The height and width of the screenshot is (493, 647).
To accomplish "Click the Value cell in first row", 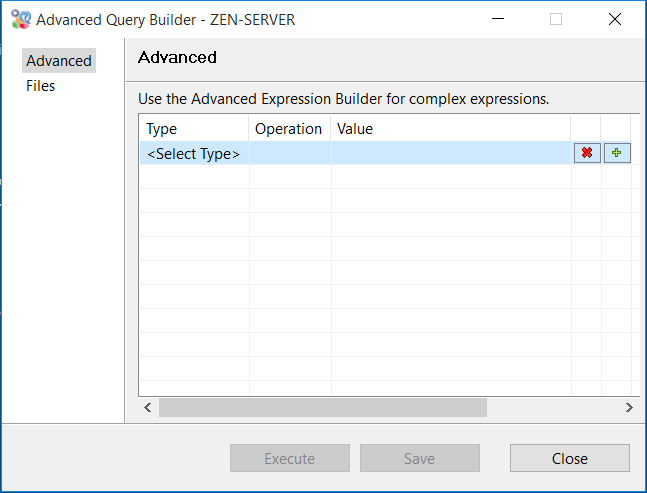I will [x=450, y=154].
